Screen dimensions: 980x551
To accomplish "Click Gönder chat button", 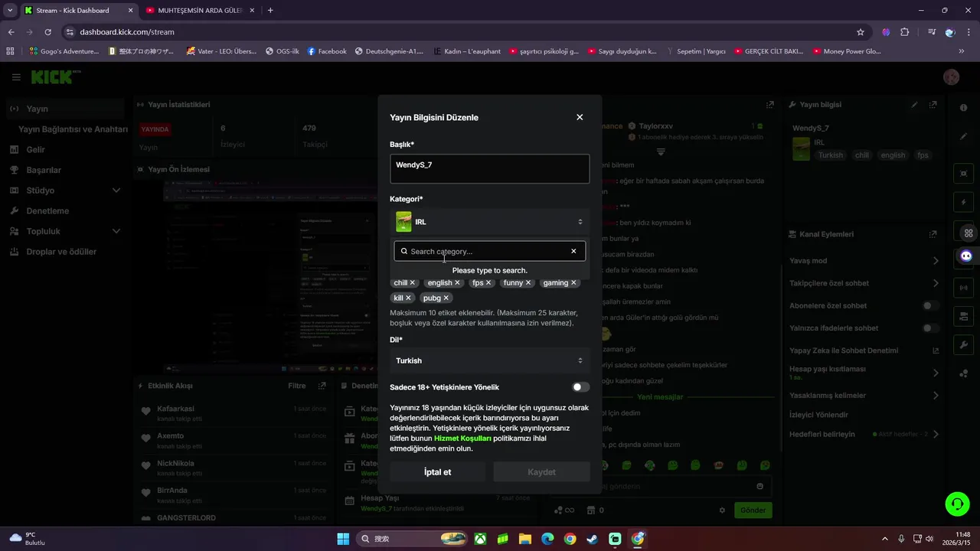I will point(753,510).
